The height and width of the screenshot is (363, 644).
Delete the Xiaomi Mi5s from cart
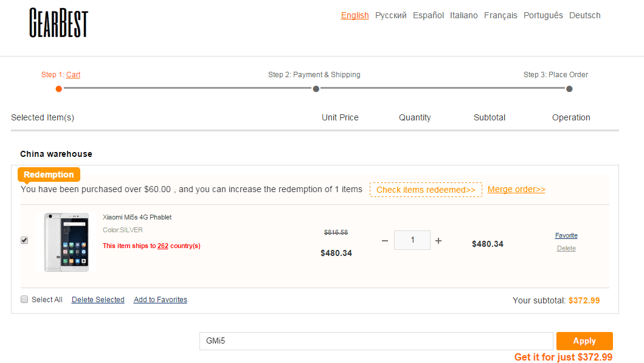(x=566, y=248)
